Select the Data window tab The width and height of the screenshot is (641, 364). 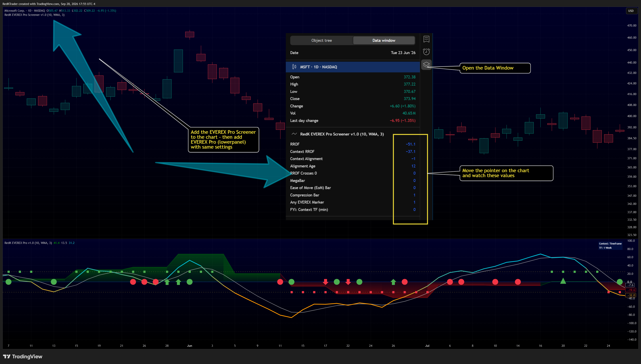coord(384,40)
